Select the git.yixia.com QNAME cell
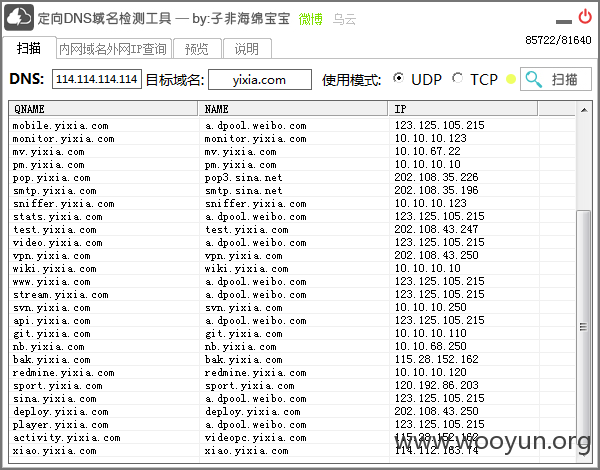This screenshot has height=470, width=600. pyautogui.click(x=52, y=334)
